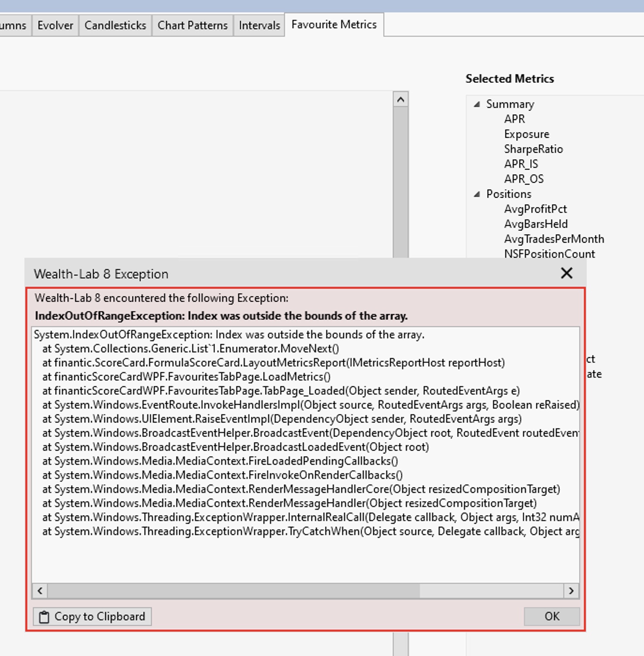
Task: Click the bold IndexOutOfRangeException message
Action: tap(221, 316)
